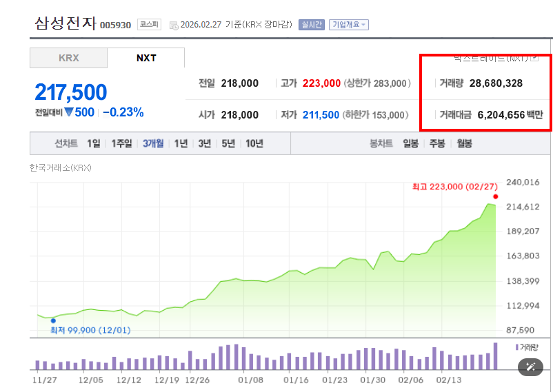The image size is (553, 392).
Task: Click the 코스피 market badge
Action: [x=149, y=24]
